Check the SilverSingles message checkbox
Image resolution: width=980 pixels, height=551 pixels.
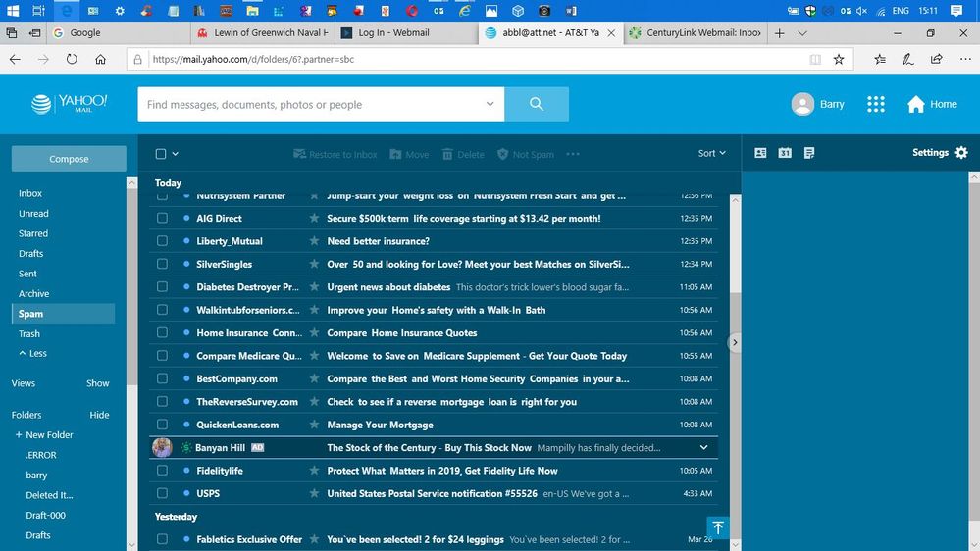click(x=162, y=265)
